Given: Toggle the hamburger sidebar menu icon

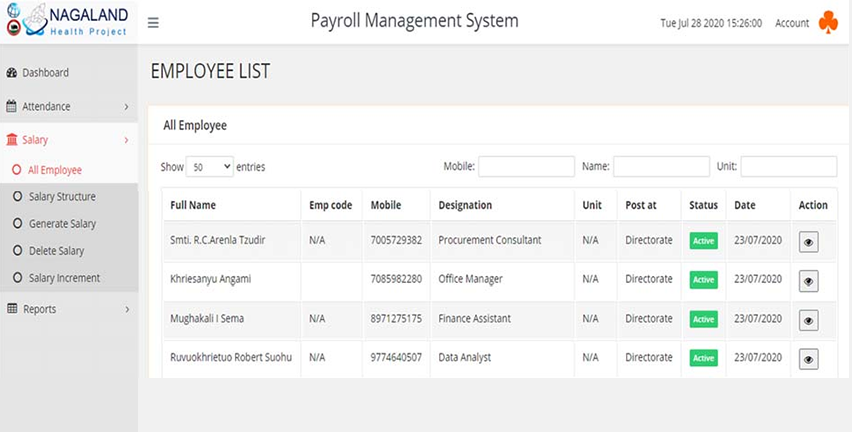Looking at the screenshot, I should (x=153, y=23).
